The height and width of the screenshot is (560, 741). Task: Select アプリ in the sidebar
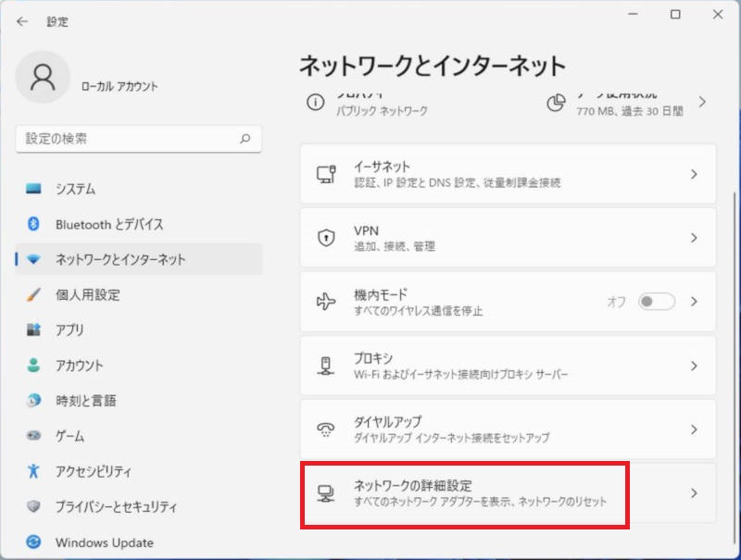(x=139, y=330)
